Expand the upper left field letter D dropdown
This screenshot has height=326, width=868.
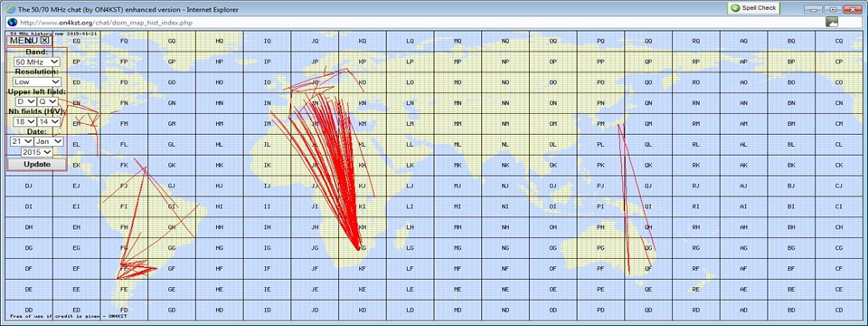coord(26,101)
